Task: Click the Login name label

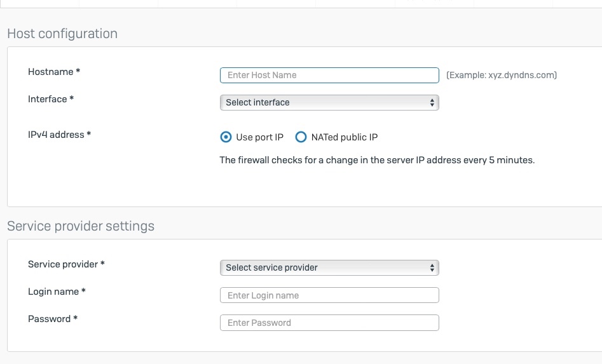Action: pos(57,292)
